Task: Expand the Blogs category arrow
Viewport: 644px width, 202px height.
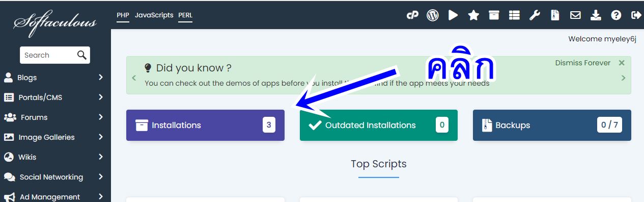Action: [101, 78]
